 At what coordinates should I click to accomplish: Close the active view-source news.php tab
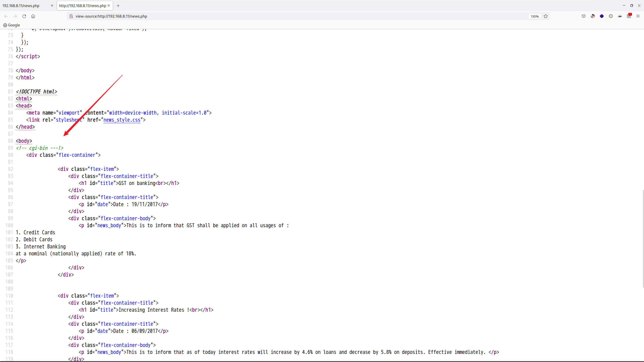(x=109, y=6)
